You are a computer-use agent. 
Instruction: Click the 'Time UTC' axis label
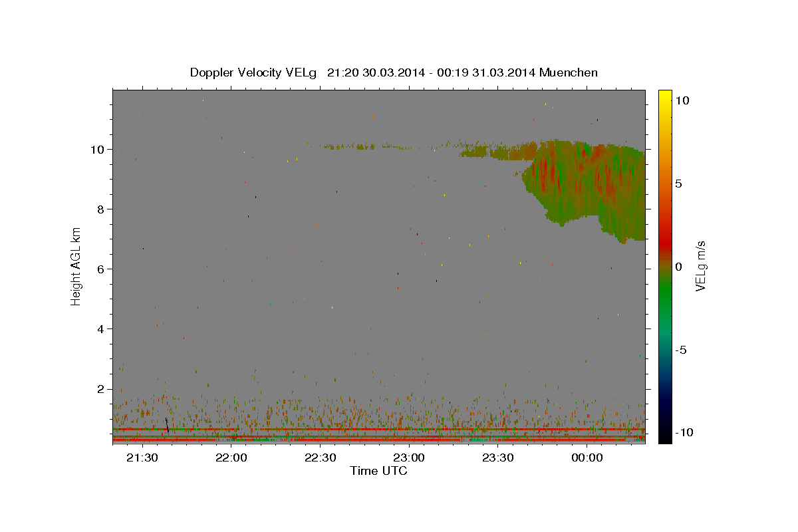(x=379, y=471)
